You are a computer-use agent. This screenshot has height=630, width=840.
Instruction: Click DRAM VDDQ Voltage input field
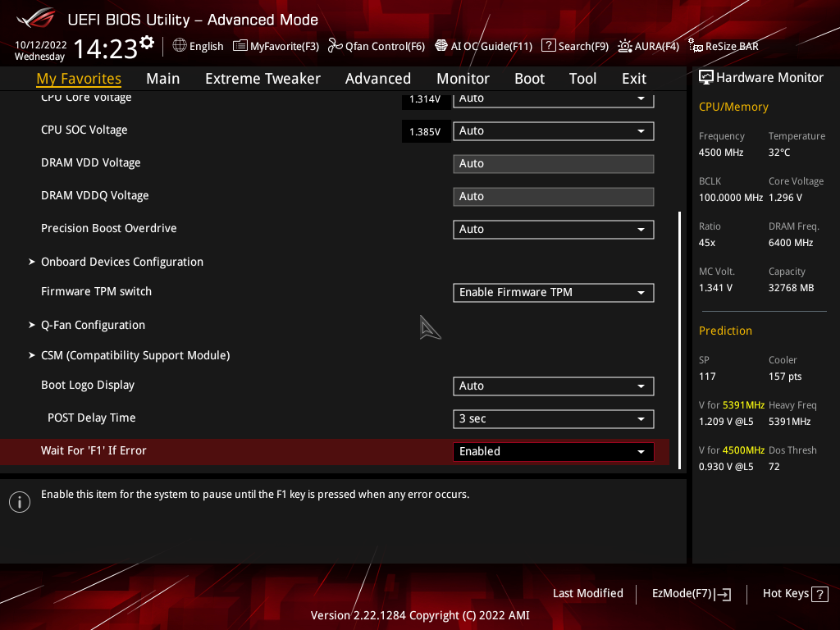(x=554, y=197)
